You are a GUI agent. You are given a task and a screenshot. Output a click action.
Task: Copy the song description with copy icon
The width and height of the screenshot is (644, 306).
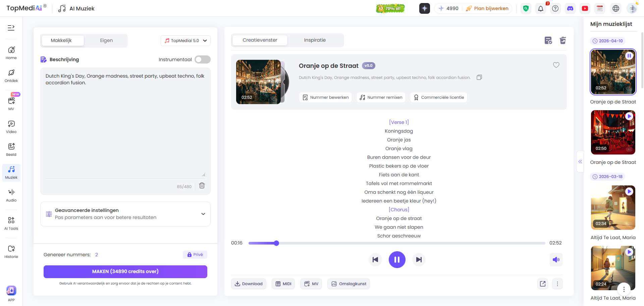click(479, 78)
